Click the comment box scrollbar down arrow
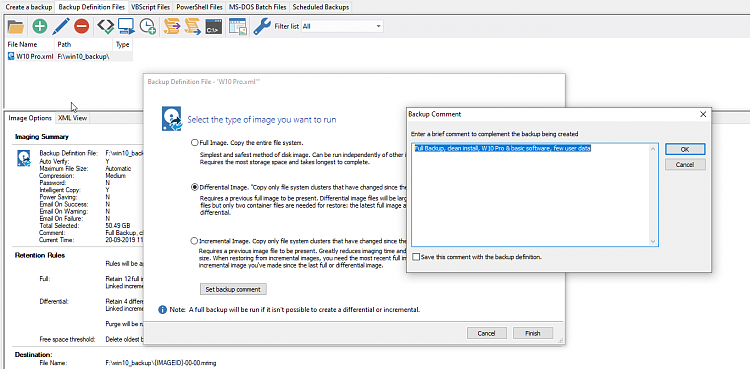This screenshot has width=750, height=369. tap(653, 242)
